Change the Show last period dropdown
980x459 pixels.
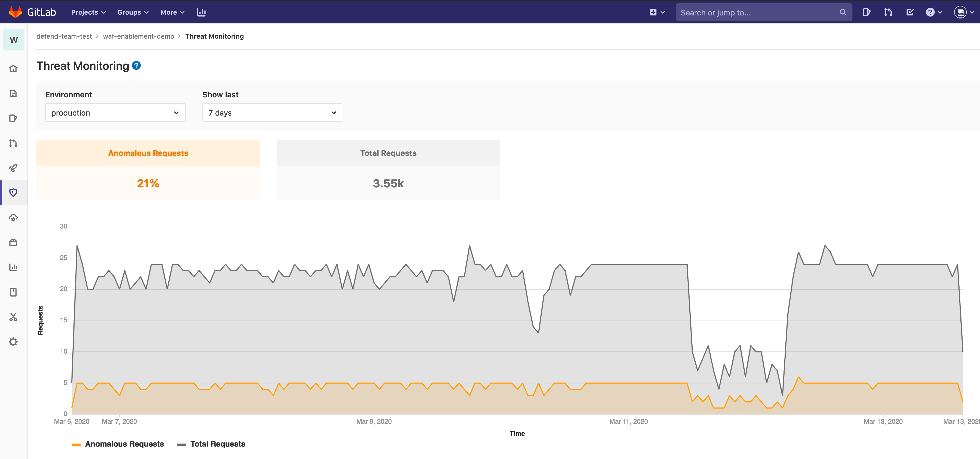(272, 113)
